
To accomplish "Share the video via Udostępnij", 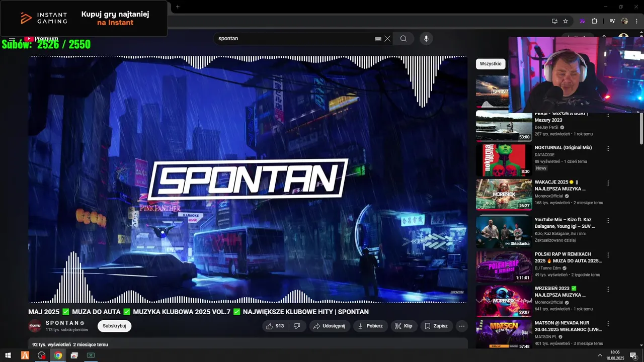I will click(x=330, y=326).
